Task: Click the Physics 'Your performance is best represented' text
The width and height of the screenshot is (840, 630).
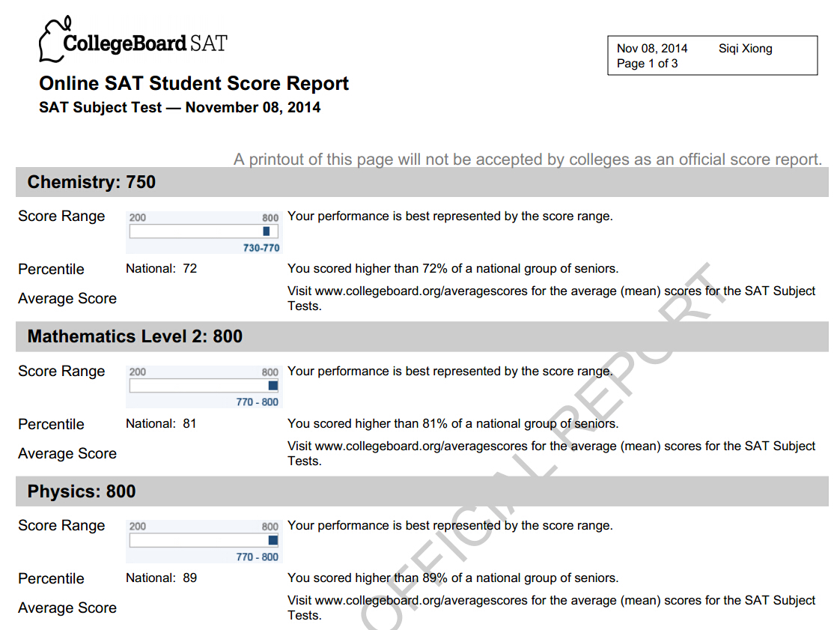Action: pos(450,525)
